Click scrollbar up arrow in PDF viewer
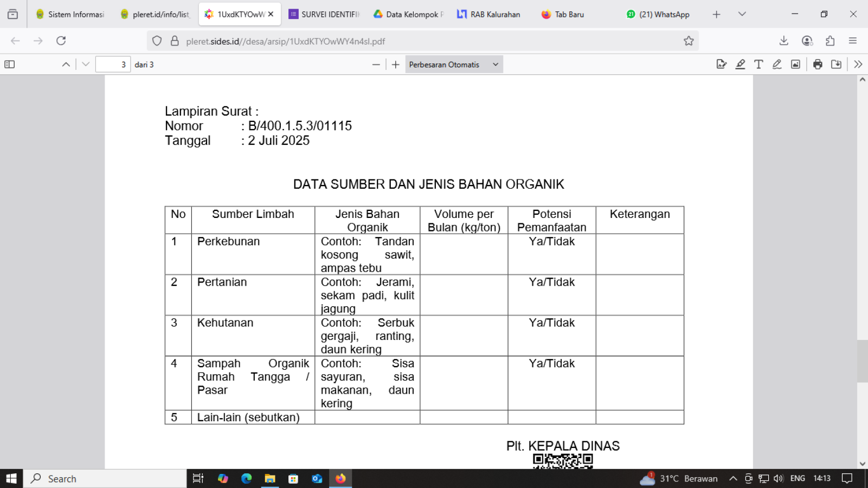The width and height of the screenshot is (868, 488). pyautogui.click(x=863, y=80)
